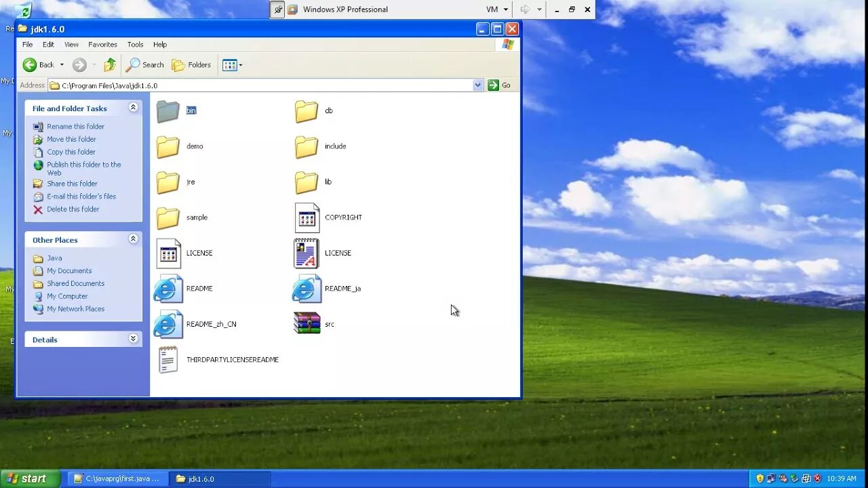Image resolution: width=868 pixels, height=488 pixels.
Task: Toggle the Folders tree pane
Action: click(191, 65)
